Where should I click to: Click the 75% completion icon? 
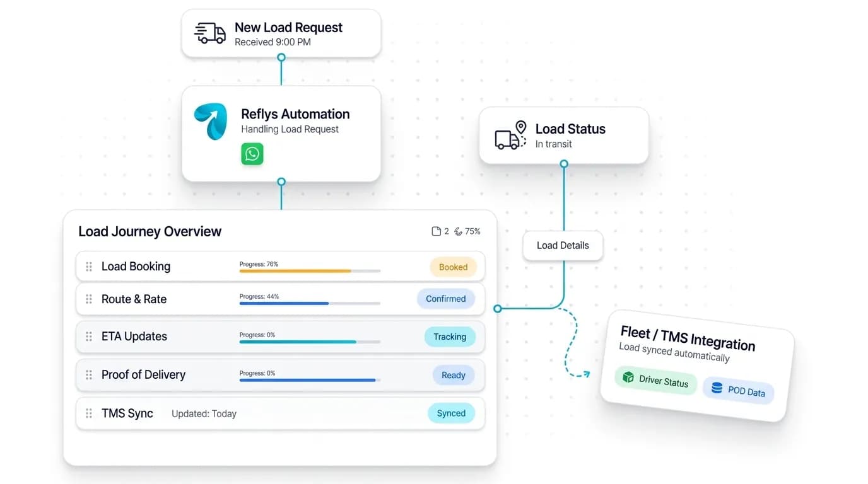459,231
